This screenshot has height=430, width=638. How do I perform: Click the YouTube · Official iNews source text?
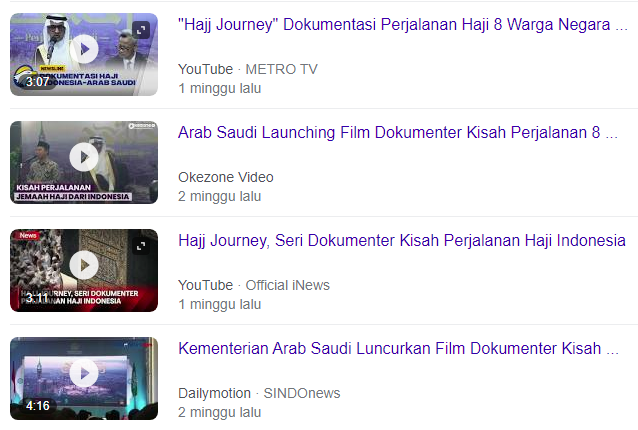(x=254, y=285)
